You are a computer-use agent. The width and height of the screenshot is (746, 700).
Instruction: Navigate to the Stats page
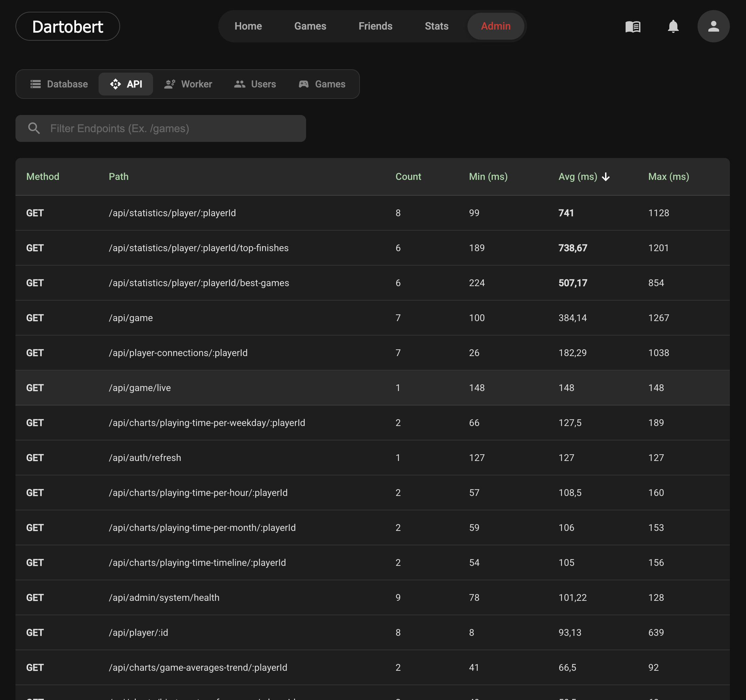[x=436, y=26]
